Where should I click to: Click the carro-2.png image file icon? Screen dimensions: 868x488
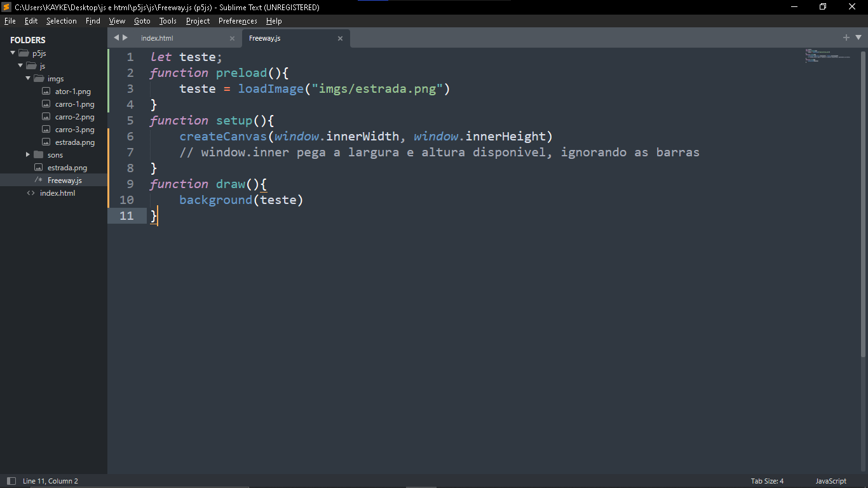click(46, 117)
